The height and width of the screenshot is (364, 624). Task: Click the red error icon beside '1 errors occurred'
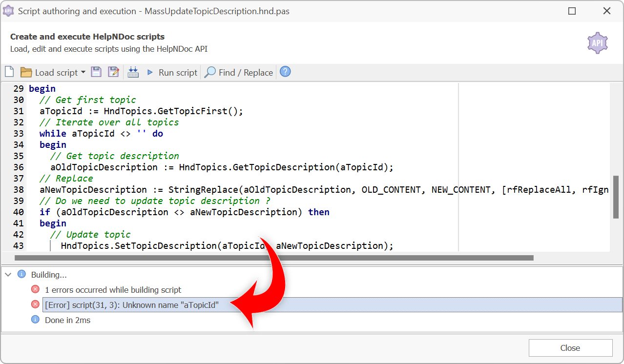pyautogui.click(x=35, y=289)
